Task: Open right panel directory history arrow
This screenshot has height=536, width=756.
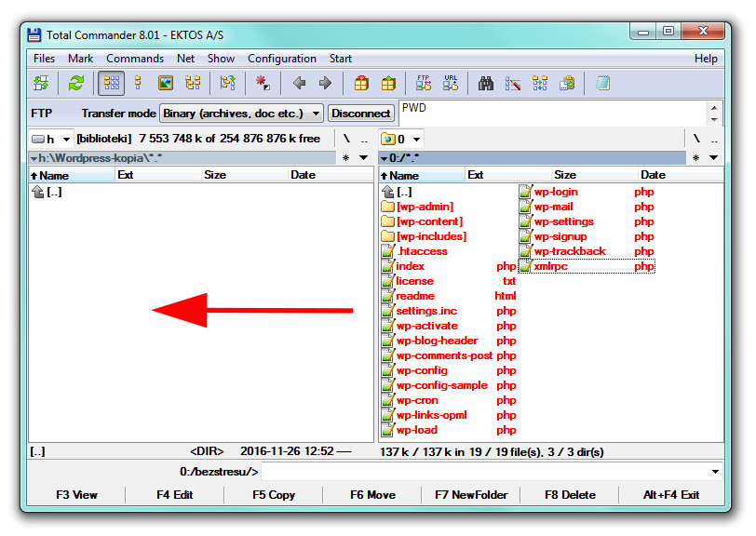Action: click(x=713, y=157)
